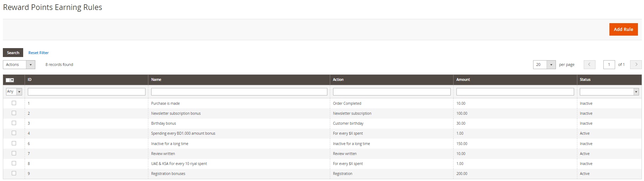Check the Newsletter subscription bonus row checkbox
Image resolution: width=644 pixels, height=181 pixels.
coord(14,113)
